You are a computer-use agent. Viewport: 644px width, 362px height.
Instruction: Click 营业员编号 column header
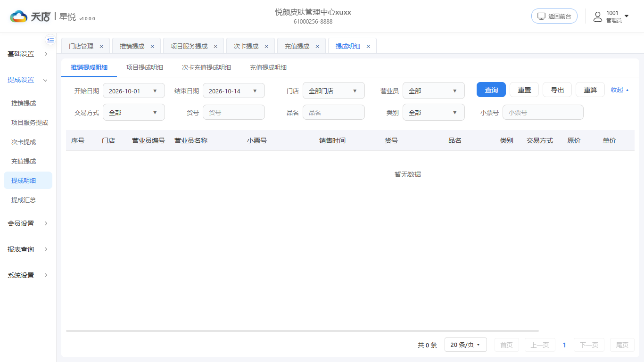pos(149,140)
